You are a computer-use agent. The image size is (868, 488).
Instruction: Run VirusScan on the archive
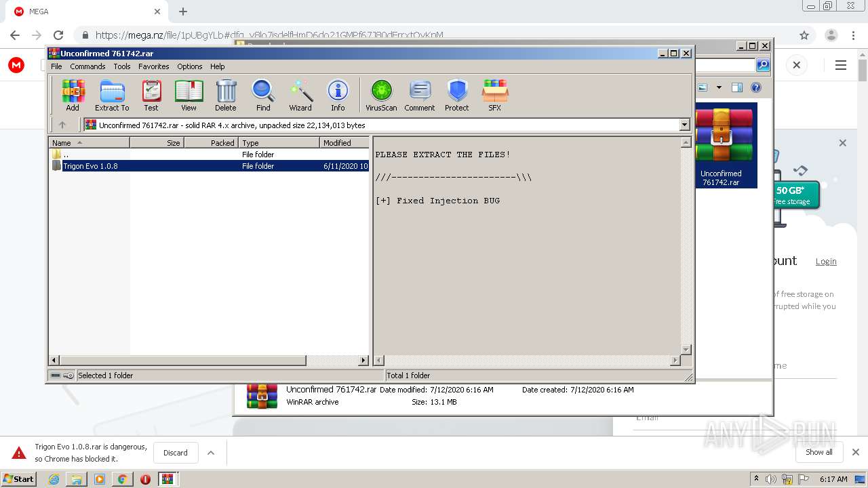point(381,95)
